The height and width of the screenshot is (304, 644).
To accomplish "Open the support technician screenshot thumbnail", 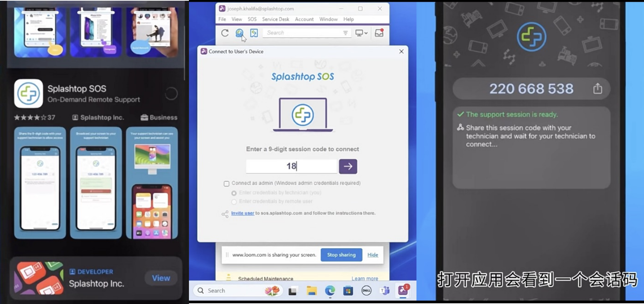I will pos(152,183).
